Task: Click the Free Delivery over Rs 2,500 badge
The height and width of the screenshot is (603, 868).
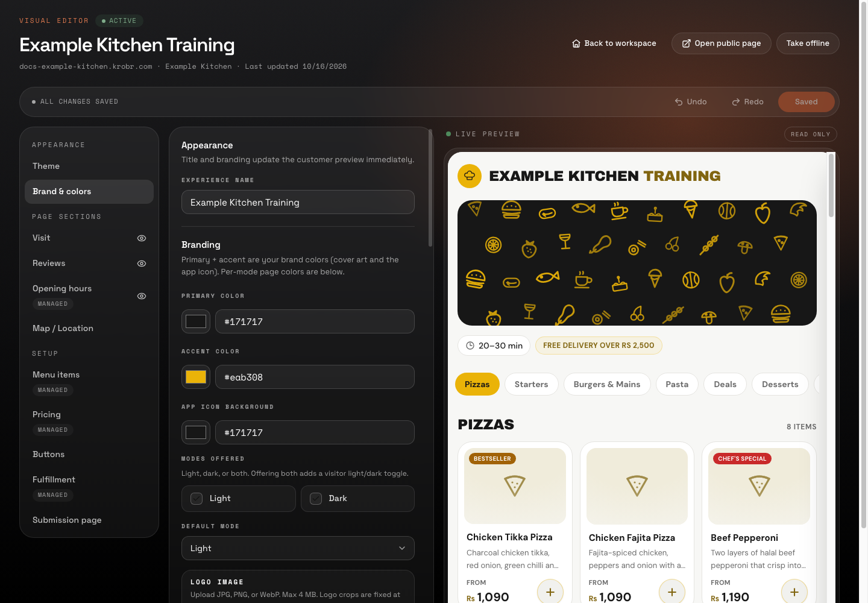Action: (x=599, y=346)
